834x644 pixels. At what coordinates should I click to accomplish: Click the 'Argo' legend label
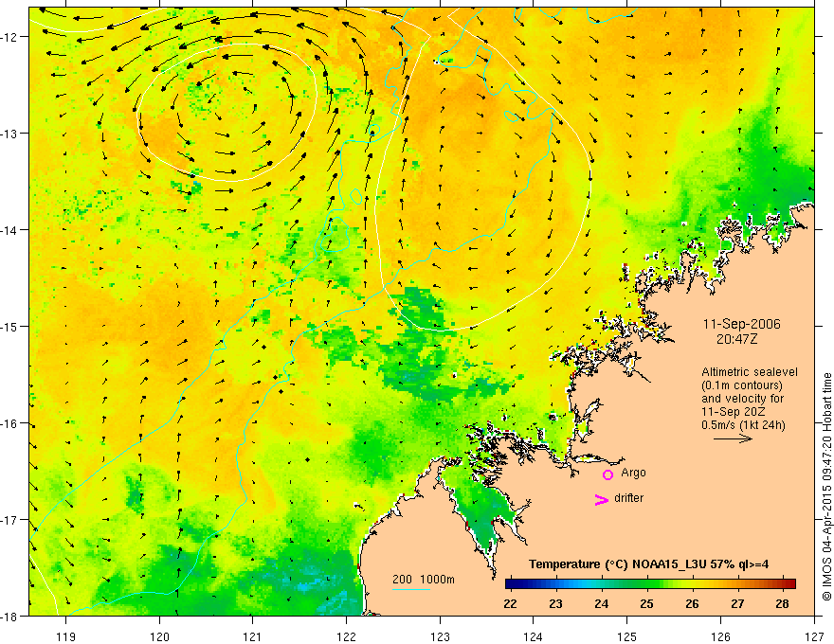tap(633, 473)
